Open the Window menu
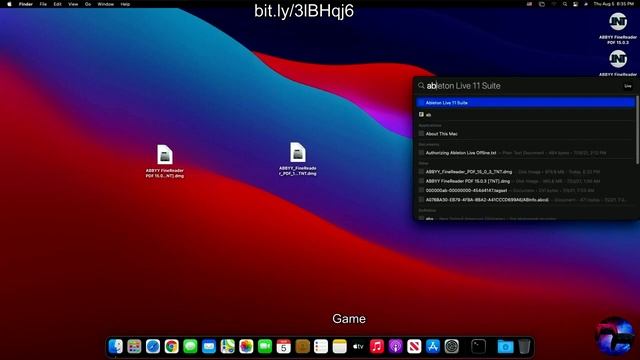Viewport: 640px width, 360px height. point(106,4)
